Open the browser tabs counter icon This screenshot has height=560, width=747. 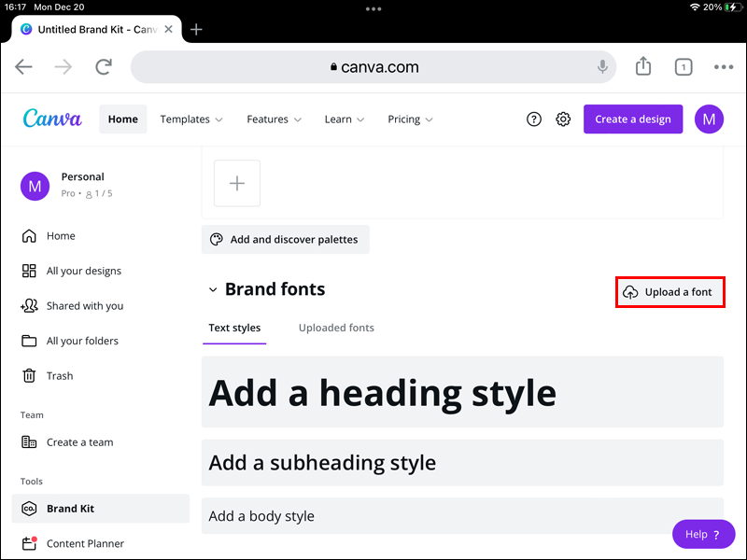pos(684,66)
